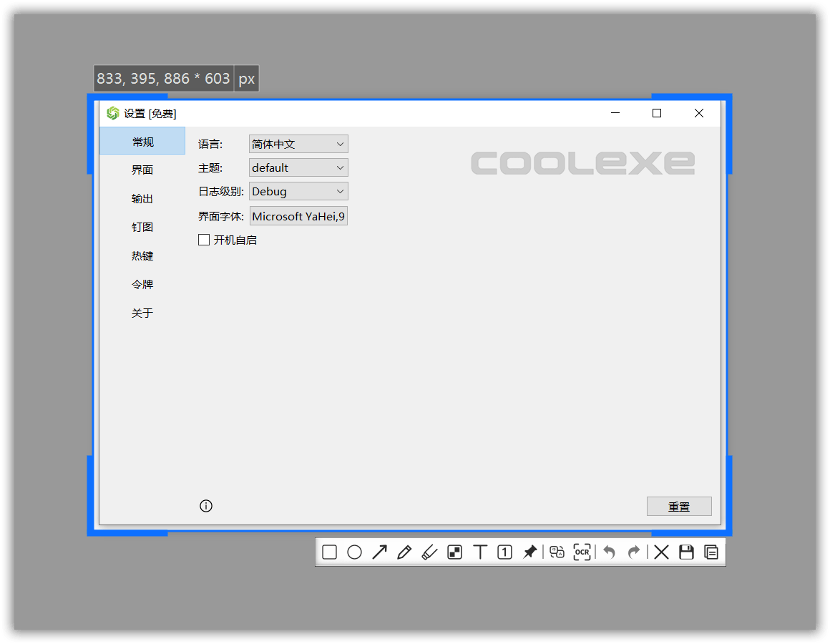
Task: Pick the arrow annotation tool
Action: coord(379,552)
